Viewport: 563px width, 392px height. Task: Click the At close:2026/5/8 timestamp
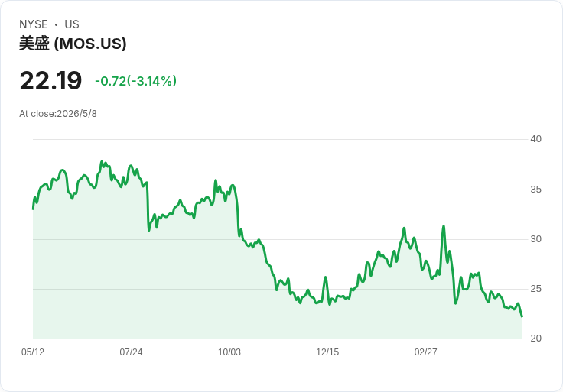click(x=58, y=114)
